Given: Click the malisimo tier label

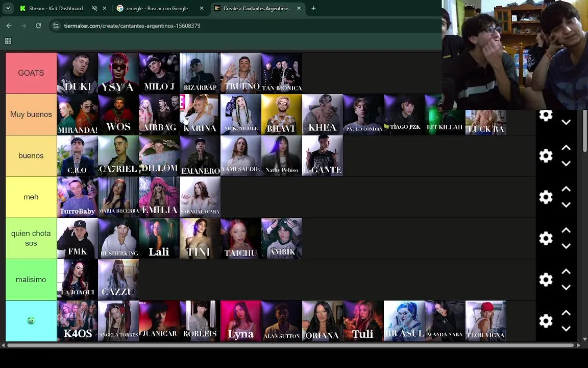Looking at the screenshot, I should click(x=31, y=280).
